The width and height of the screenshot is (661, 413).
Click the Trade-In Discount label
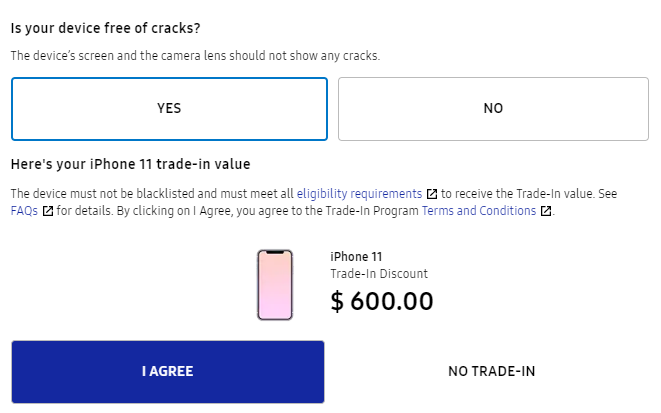[378, 274]
